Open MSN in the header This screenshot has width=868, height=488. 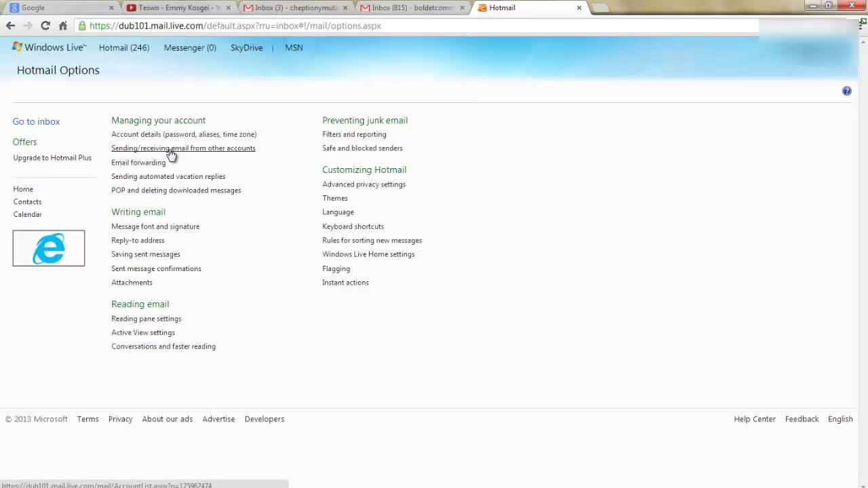(x=294, y=47)
